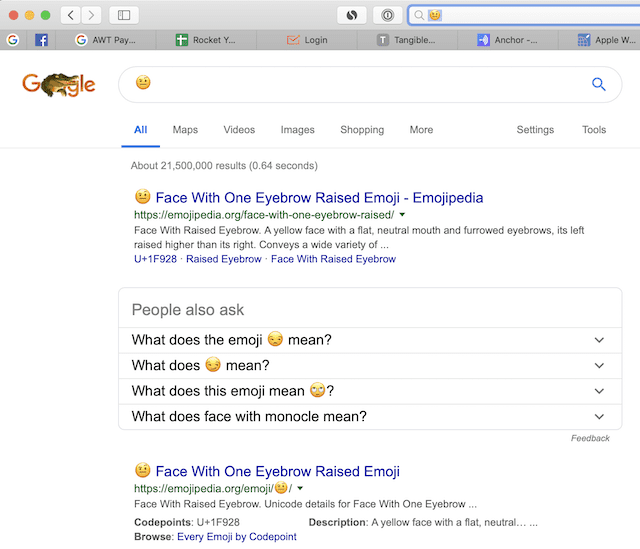Click the Safari back arrow button
Screen dimensions: 640x549
click(x=71, y=15)
